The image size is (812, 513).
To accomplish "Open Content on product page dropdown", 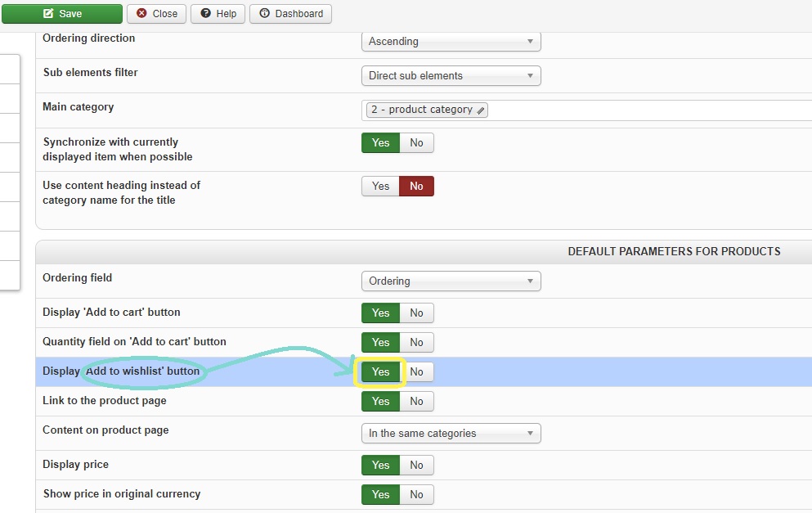I will tap(451, 433).
